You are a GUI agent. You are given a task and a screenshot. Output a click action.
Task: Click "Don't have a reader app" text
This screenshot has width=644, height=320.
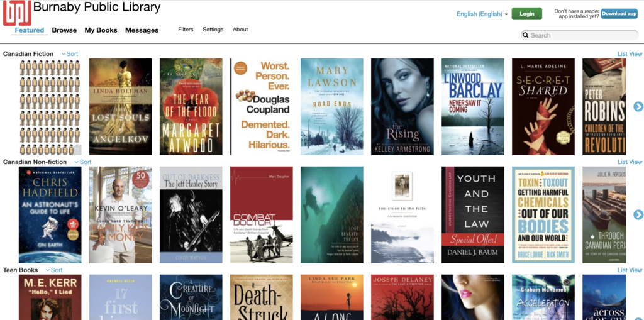tap(576, 14)
